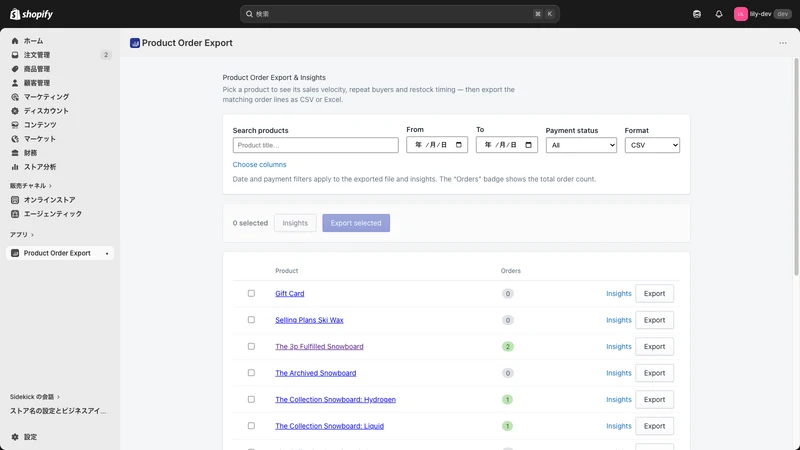This screenshot has width=800, height=450.
Task: Expand 販売チャネル section chevron
Action: [x=51, y=186]
